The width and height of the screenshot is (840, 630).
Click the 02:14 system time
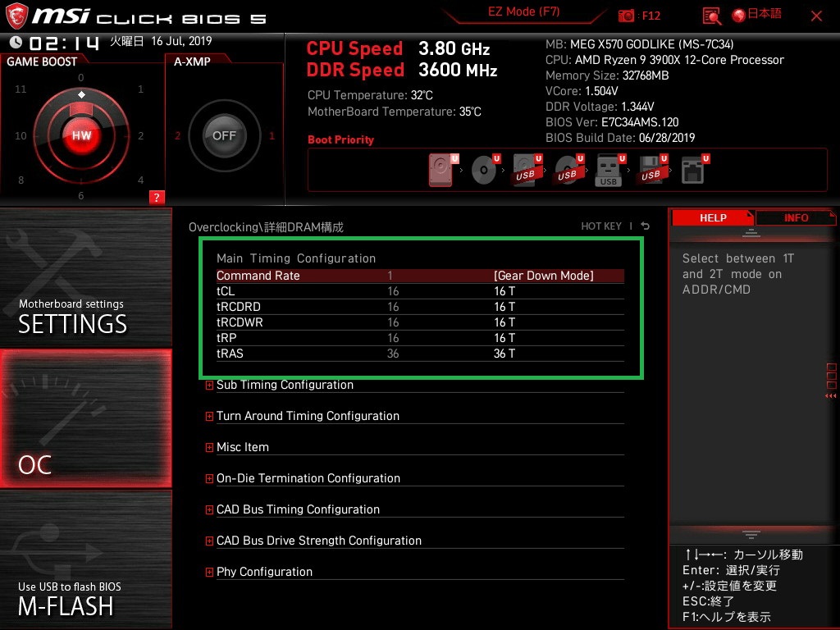tap(64, 43)
